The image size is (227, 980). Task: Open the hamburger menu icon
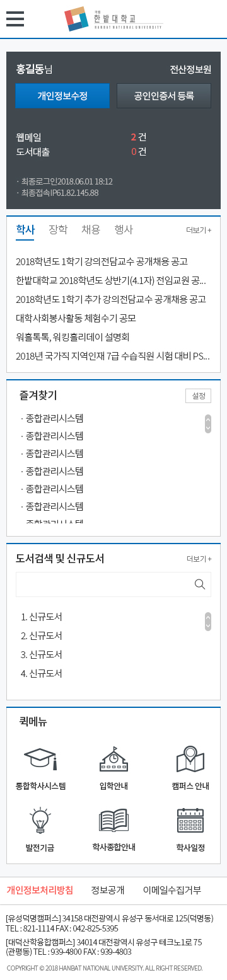(x=15, y=19)
